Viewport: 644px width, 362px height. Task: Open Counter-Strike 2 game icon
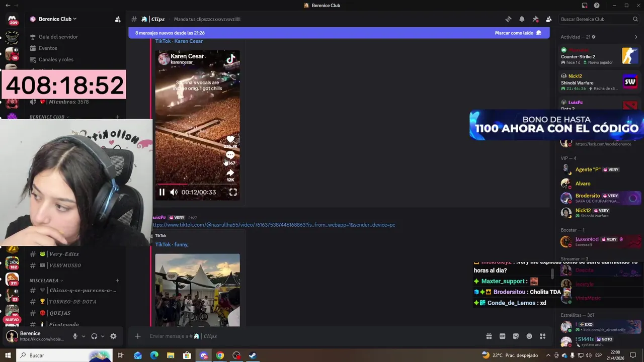click(630, 55)
